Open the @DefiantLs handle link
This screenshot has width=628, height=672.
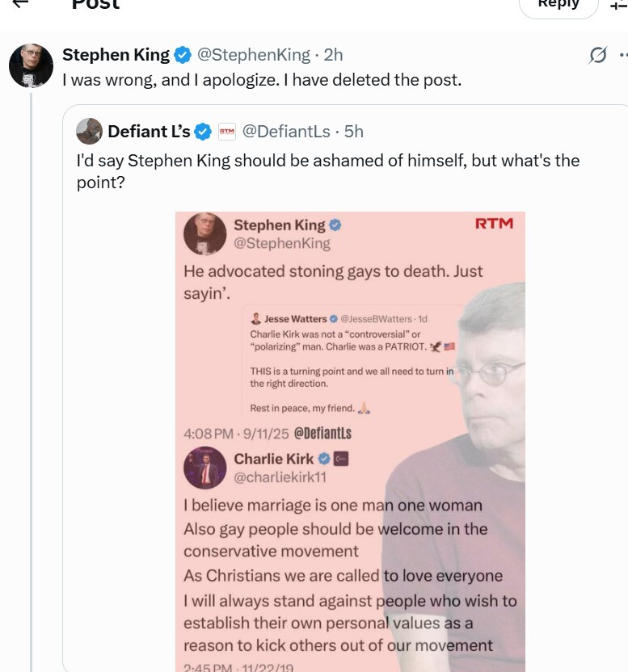point(286,131)
